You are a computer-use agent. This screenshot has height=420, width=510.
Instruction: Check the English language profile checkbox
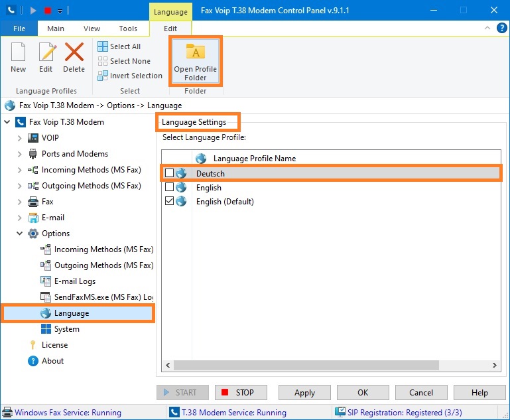pyautogui.click(x=170, y=187)
